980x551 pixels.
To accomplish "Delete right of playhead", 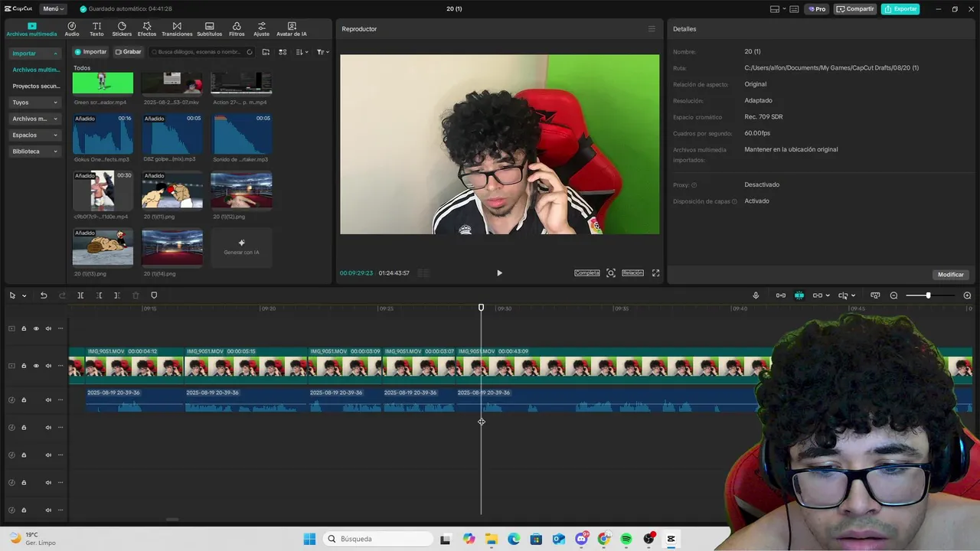I will point(116,295).
